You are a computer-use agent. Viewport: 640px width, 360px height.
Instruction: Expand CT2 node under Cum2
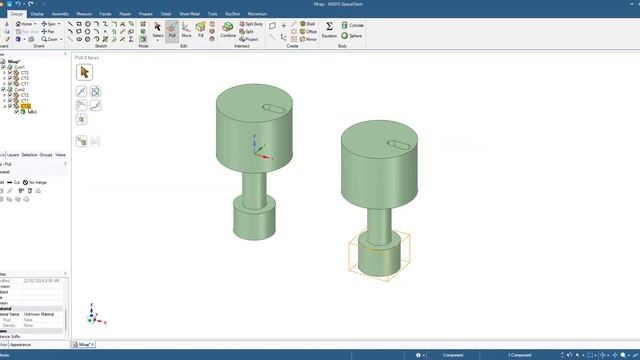point(5,95)
